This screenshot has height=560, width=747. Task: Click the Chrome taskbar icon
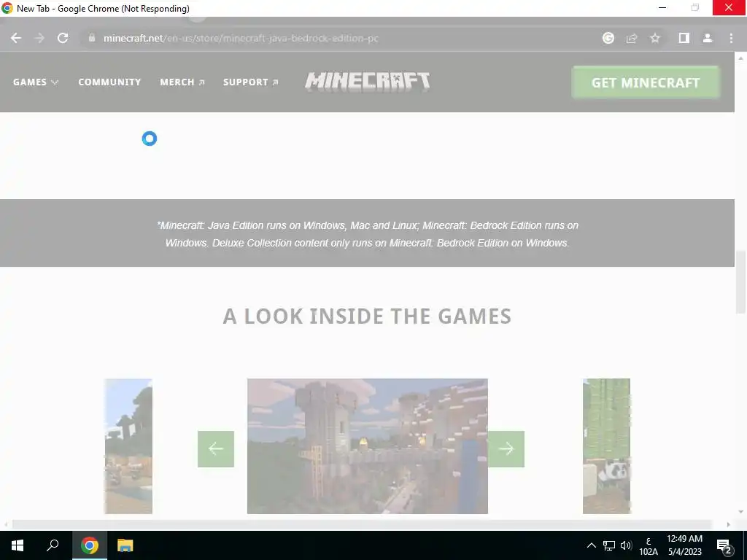pyautogui.click(x=90, y=545)
